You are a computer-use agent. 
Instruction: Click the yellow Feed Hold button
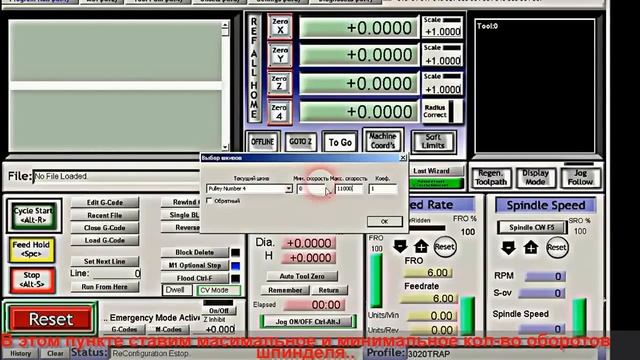point(31,249)
